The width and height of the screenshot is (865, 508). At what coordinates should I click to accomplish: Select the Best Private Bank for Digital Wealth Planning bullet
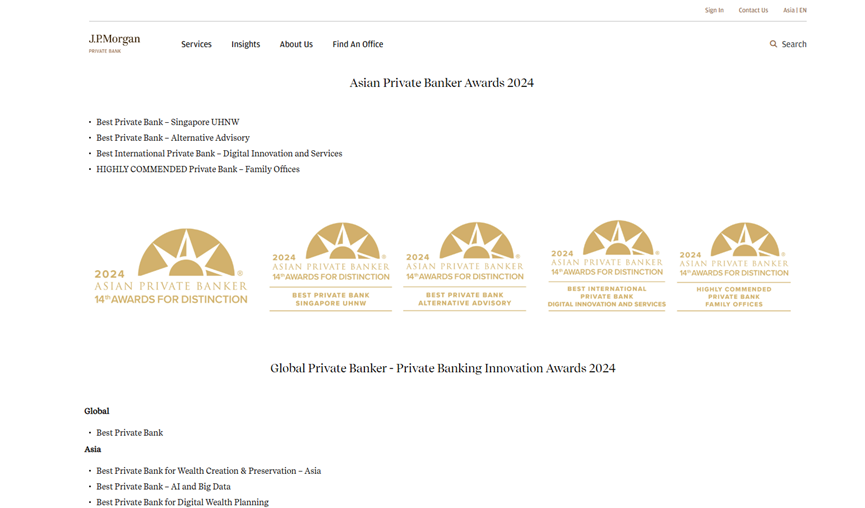(x=183, y=502)
